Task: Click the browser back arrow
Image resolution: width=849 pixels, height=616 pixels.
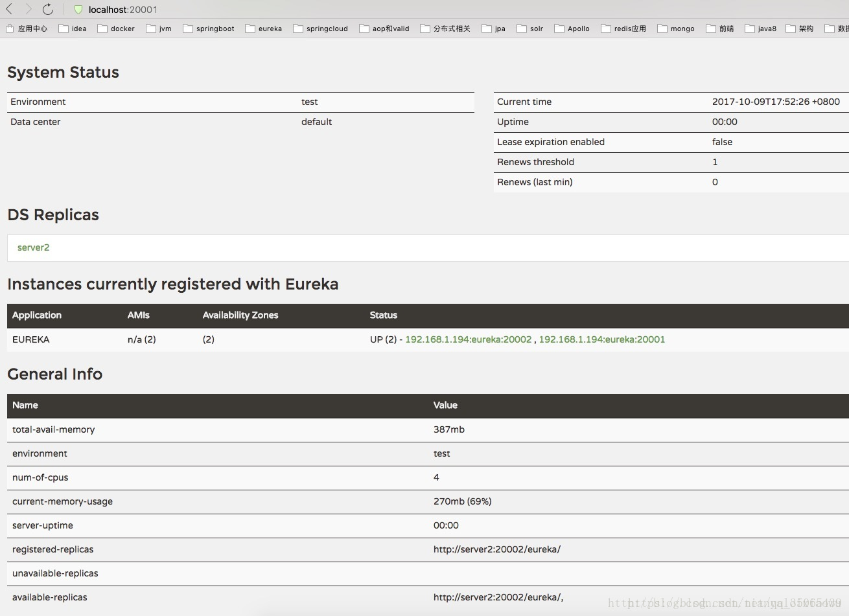Action: [9, 9]
